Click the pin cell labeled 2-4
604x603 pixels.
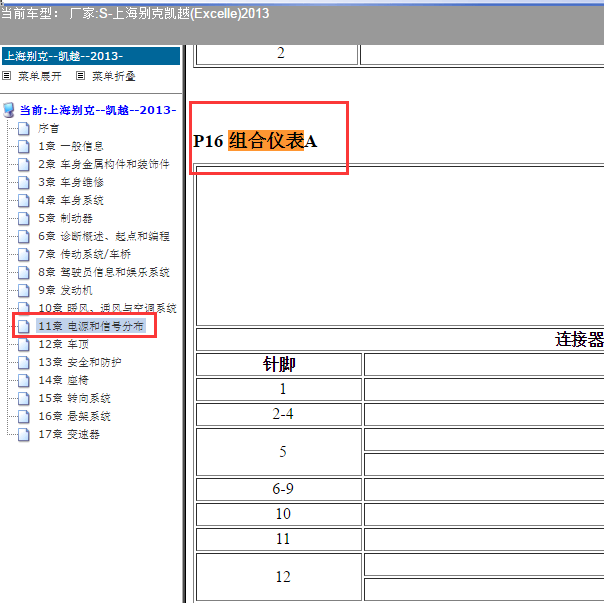(x=279, y=414)
